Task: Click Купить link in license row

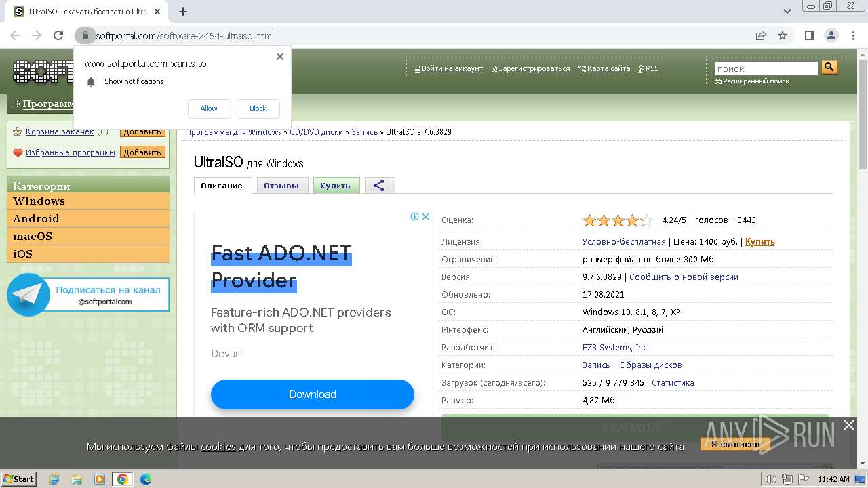Action: pyautogui.click(x=760, y=241)
